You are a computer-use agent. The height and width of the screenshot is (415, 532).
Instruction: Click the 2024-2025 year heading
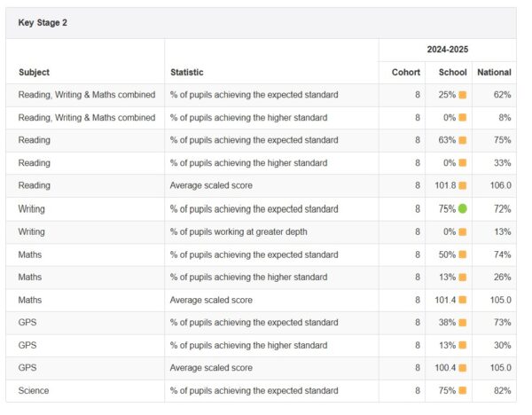[448, 50]
